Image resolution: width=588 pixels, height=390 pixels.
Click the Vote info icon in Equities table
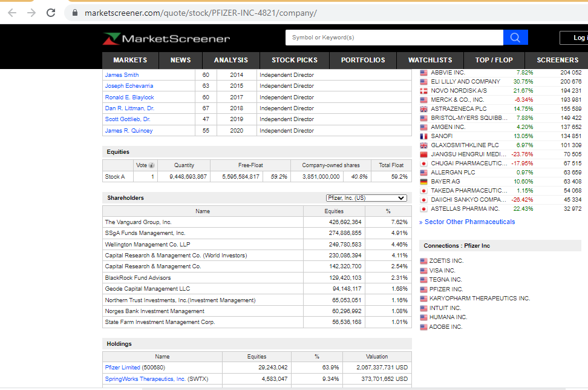[x=151, y=165]
